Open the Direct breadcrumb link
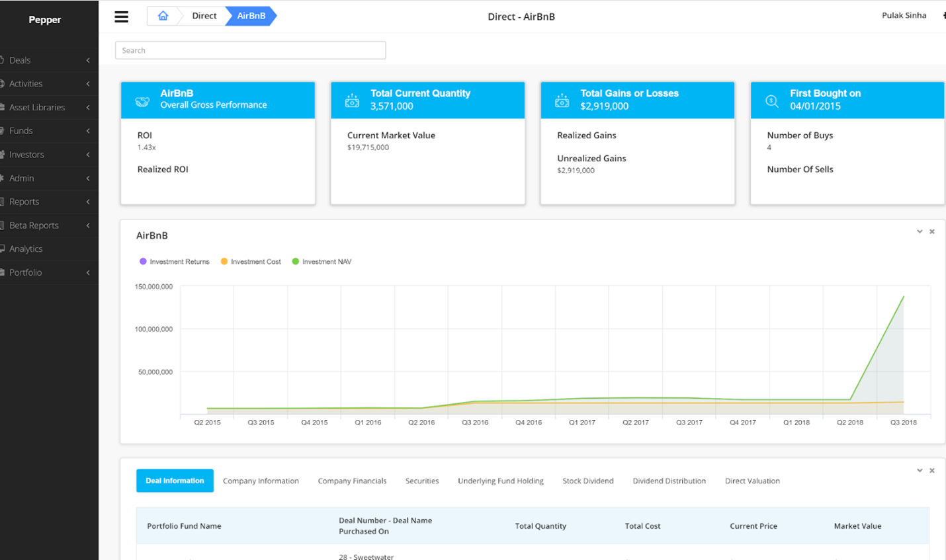Image resolution: width=946 pixels, height=560 pixels. (204, 15)
